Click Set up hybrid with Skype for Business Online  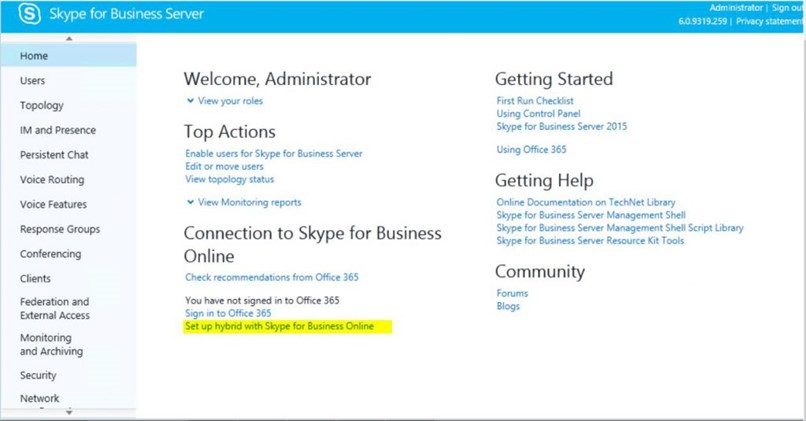coord(280,326)
